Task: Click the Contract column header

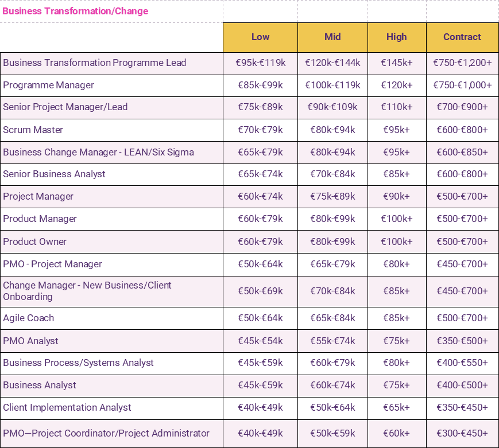Action: coord(462,37)
